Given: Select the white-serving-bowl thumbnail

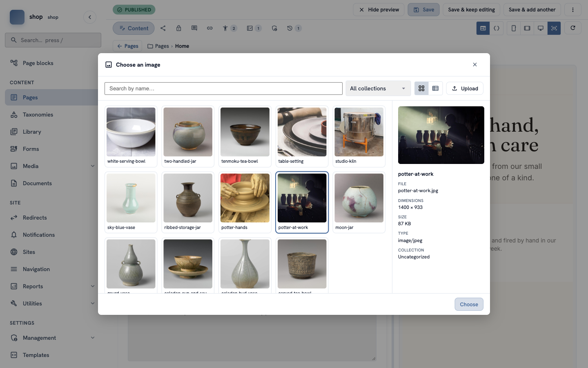Looking at the screenshot, I should click(131, 137).
